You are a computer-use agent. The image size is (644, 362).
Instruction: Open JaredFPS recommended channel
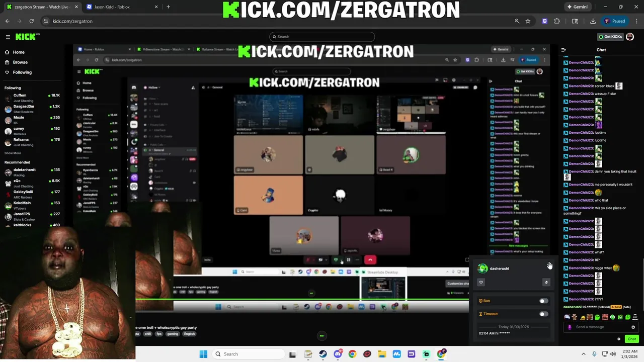(32, 216)
